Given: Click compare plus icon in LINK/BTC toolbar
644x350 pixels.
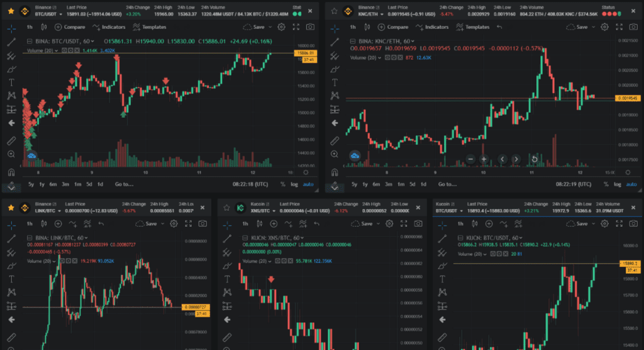Looking at the screenshot, I should point(58,223).
